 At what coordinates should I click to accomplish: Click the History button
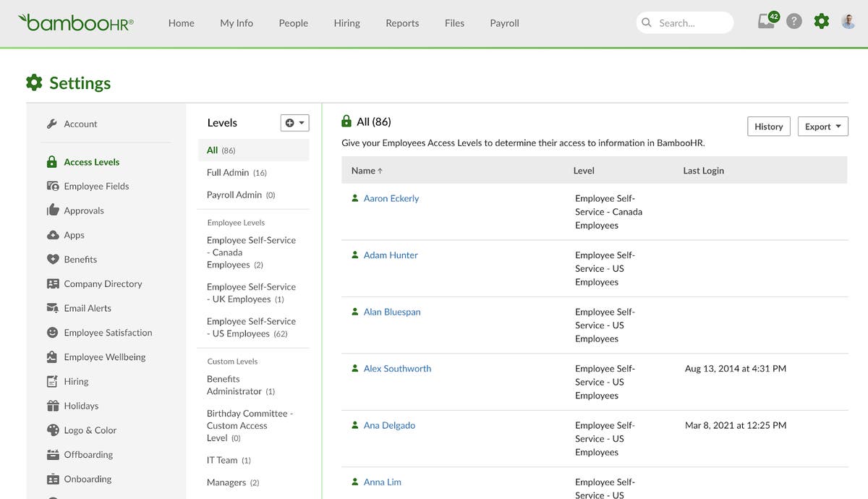768,126
